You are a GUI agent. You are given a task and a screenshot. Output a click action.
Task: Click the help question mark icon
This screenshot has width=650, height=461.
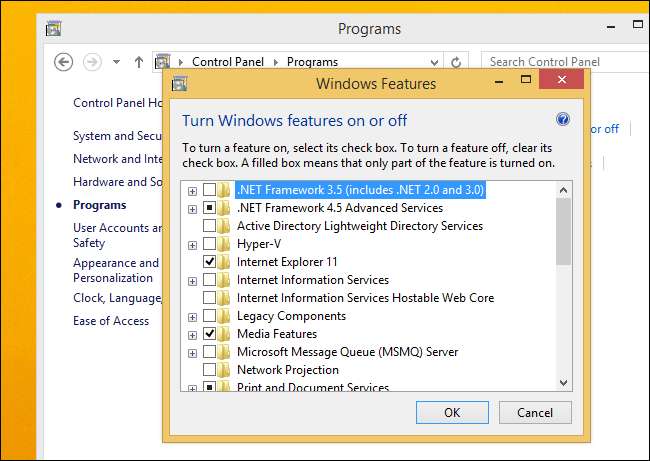[562, 120]
